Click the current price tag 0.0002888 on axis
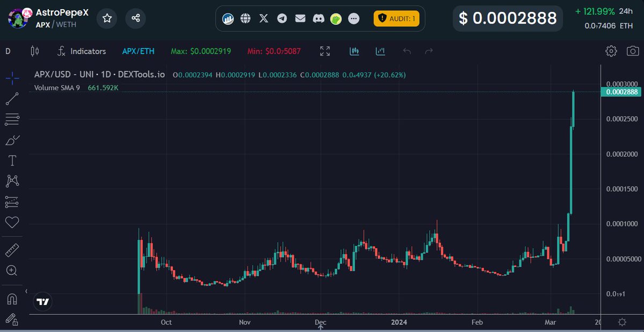The height and width of the screenshot is (332, 644). pos(622,92)
